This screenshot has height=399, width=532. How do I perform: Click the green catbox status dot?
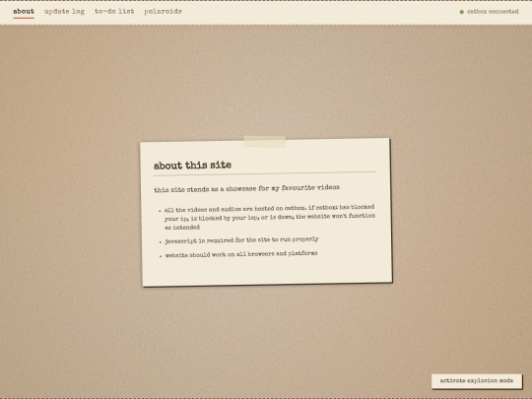coord(461,12)
